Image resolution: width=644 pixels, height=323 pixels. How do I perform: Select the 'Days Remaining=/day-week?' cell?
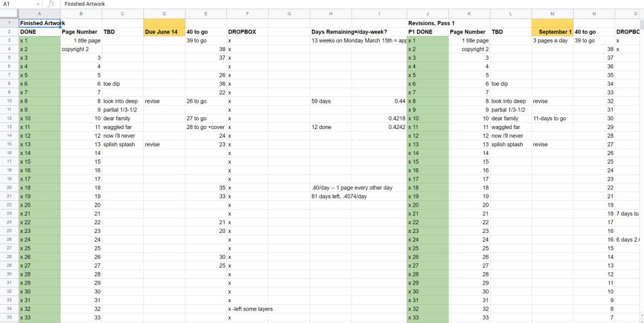point(349,31)
